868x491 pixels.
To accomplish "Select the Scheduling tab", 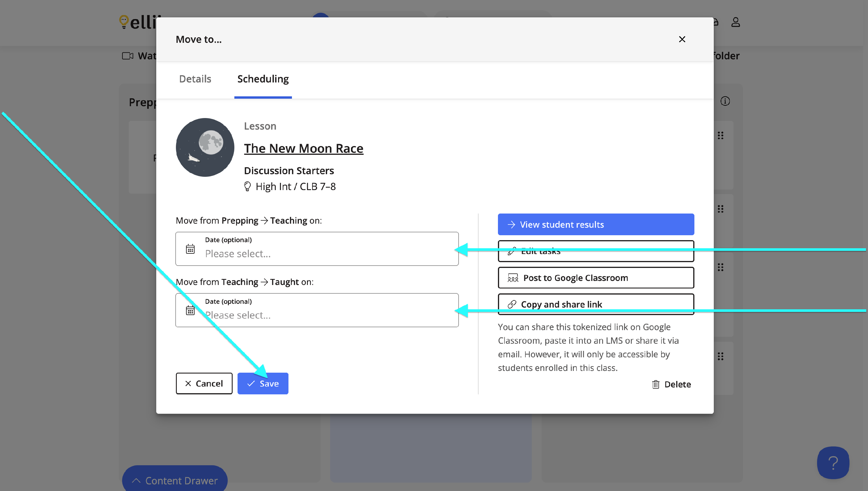I will coord(263,79).
